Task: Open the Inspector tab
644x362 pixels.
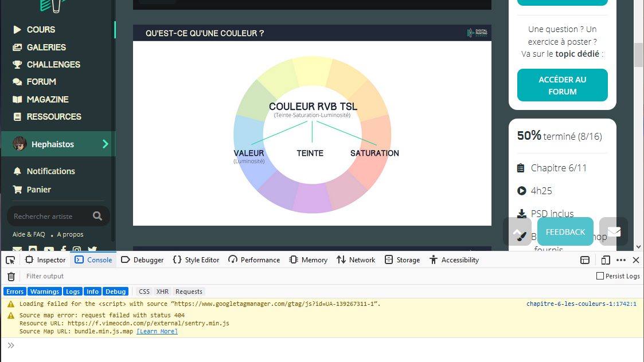Action: [x=45, y=259]
